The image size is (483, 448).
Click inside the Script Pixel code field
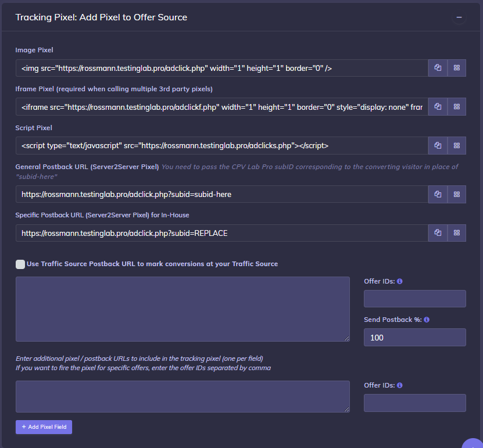point(221,145)
